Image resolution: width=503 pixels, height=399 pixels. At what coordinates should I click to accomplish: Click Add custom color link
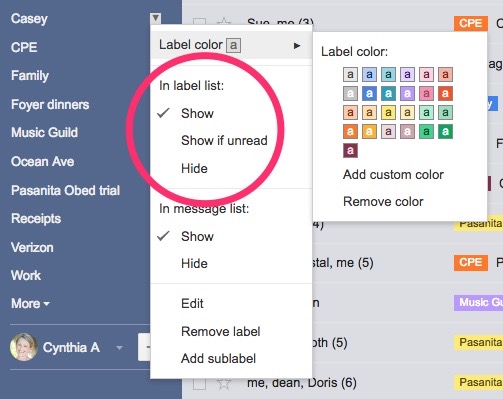click(x=393, y=174)
